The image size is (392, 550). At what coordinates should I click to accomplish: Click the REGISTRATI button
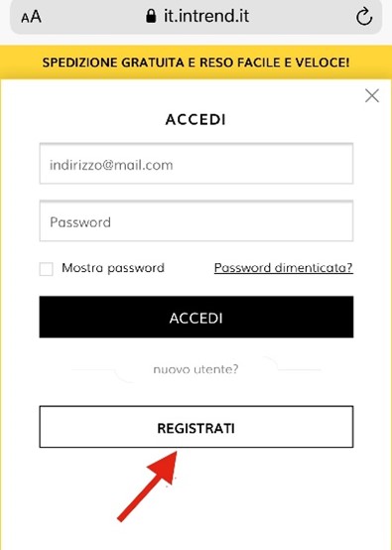tap(196, 427)
